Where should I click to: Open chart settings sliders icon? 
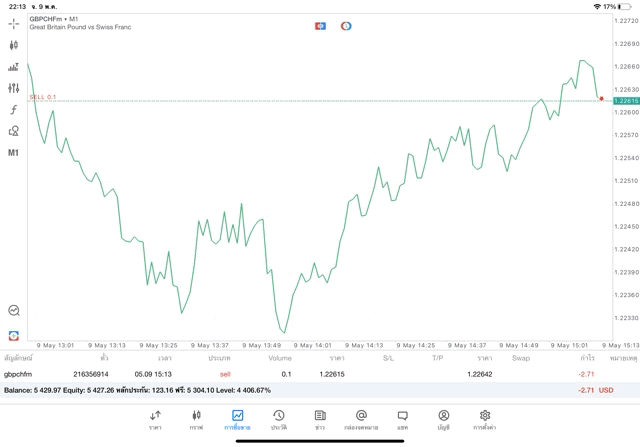[13, 88]
